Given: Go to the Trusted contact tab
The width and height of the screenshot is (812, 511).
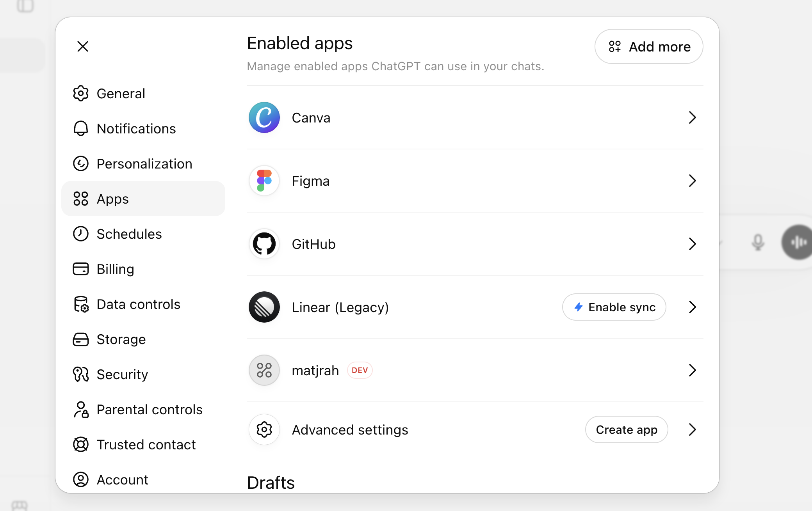Looking at the screenshot, I should pos(143,444).
